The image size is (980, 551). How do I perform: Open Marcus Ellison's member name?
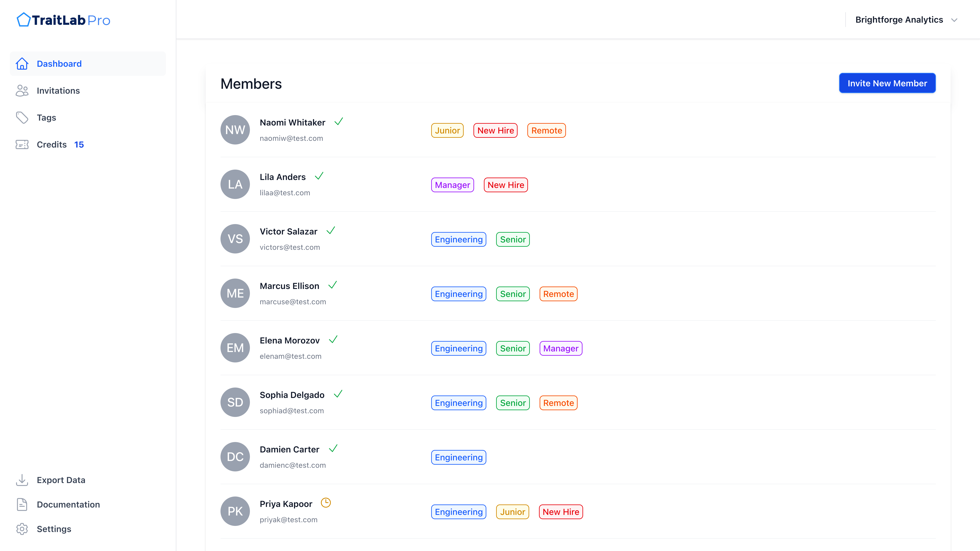point(290,286)
